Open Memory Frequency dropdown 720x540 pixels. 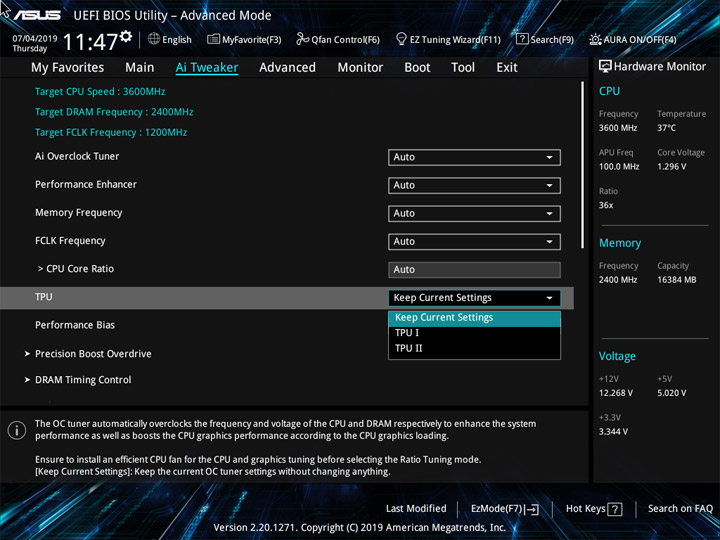tap(474, 214)
